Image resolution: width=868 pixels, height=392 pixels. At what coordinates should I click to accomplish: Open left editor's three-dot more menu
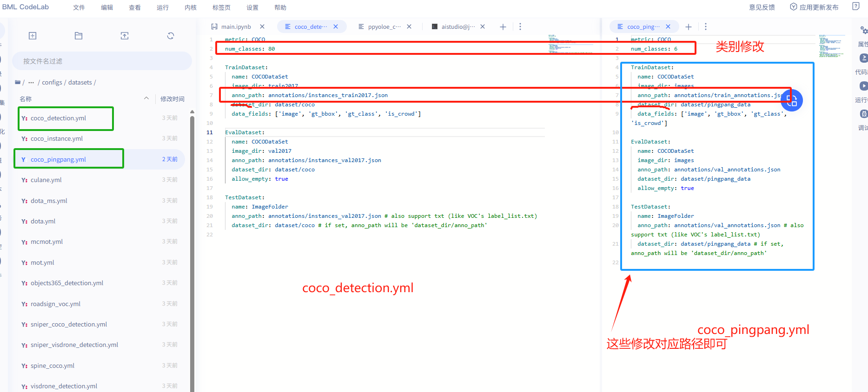click(x=520, y=27)
